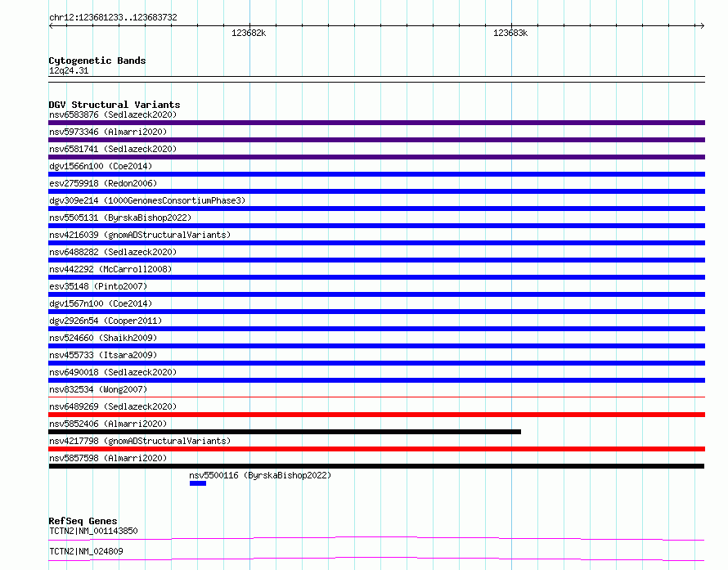
Task: Open transcript TCTN2|NM_024809 label
Action: click(86, 551)
